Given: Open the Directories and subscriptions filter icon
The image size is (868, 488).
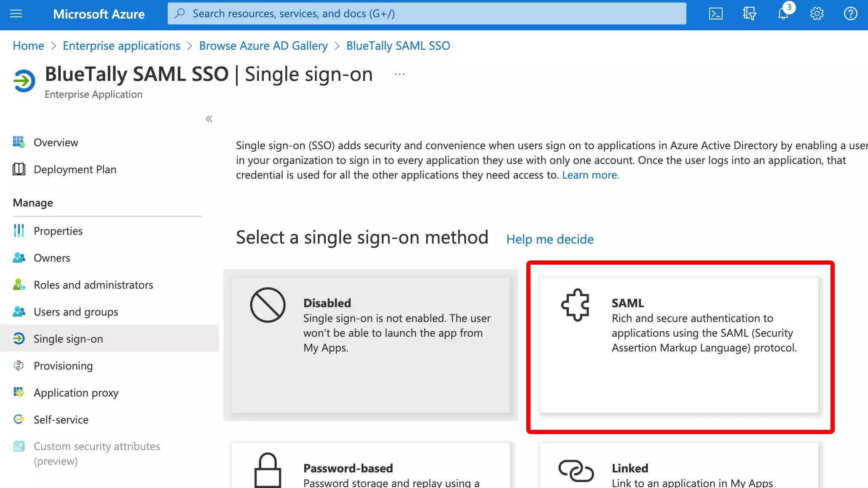Looking at the screenshot, I should click(750, 14).
